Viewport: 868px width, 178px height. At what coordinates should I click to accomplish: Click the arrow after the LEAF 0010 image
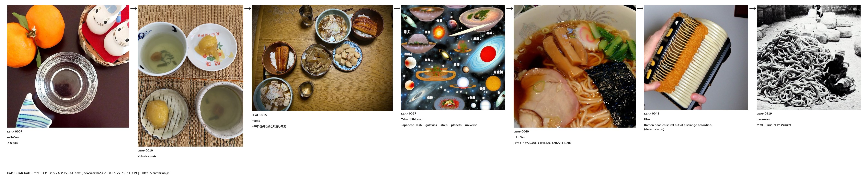[247, 8]
